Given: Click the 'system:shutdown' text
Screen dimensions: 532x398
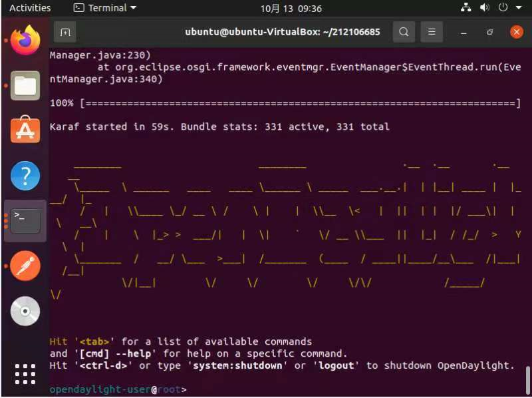Looking at the screenshot, I should pos(237,365).
